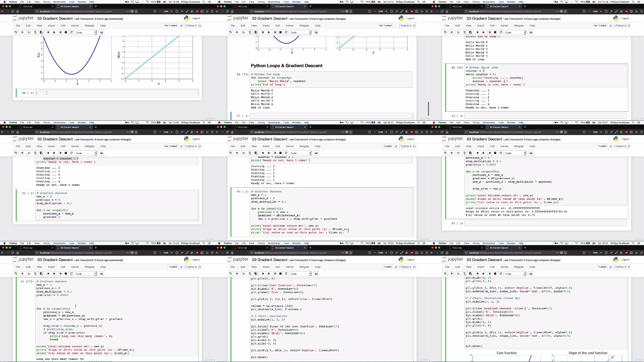Click 'Python Loops & Gradient Descent' heading
Viewport: 644px width, 362px height.
pos(287,66)
